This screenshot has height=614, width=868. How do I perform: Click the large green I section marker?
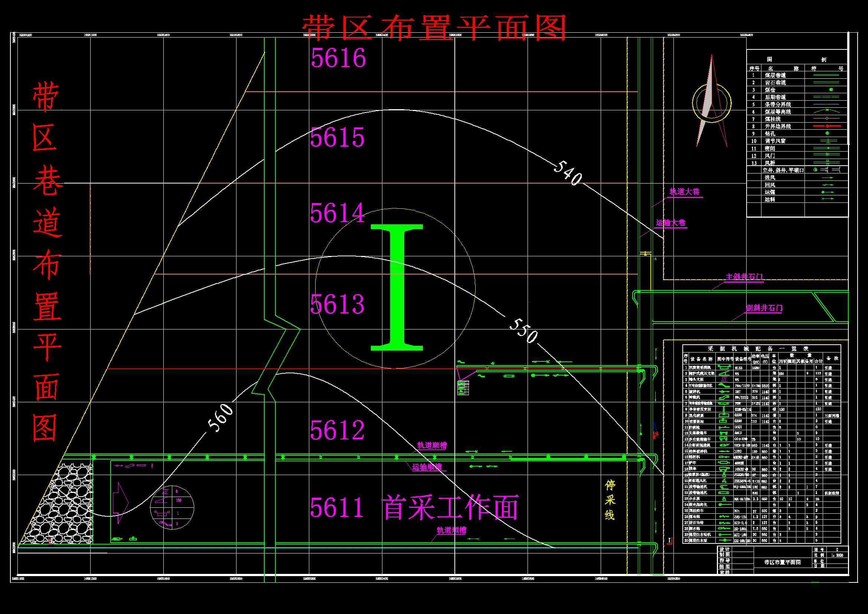coord(397,287)
